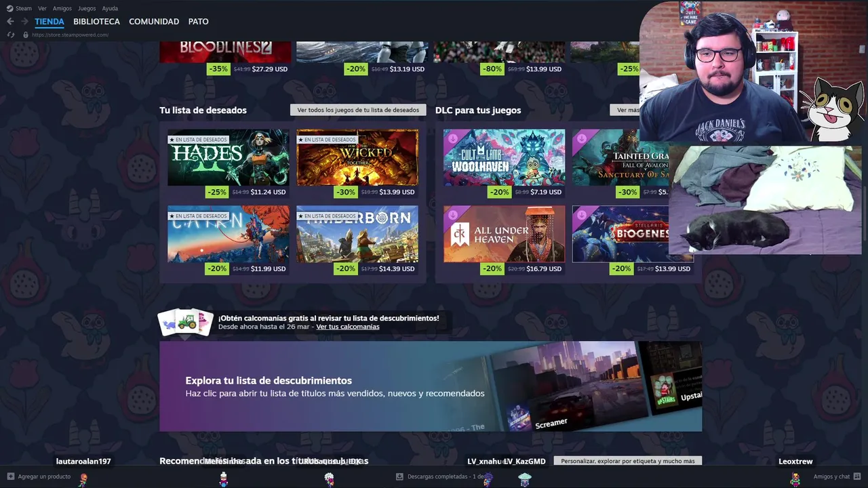Go forward with the right arrow

click(x=24, y=22)
